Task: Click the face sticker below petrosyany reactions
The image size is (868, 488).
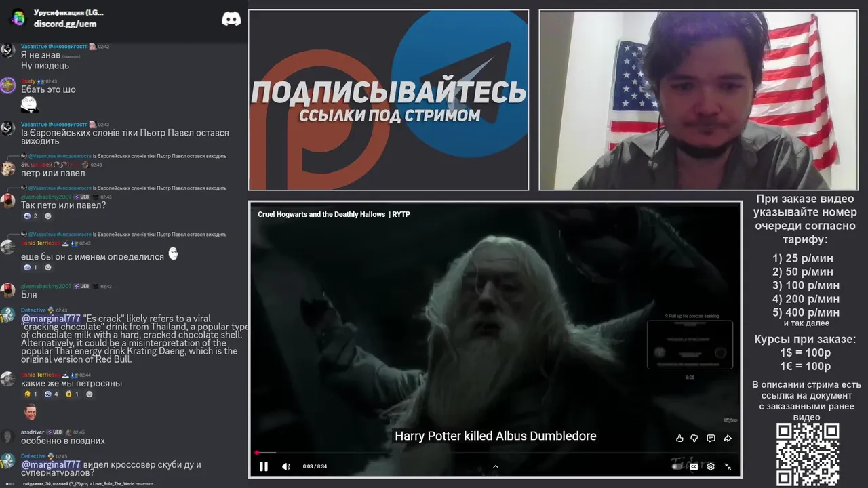Action: click(x=30, y=411)
